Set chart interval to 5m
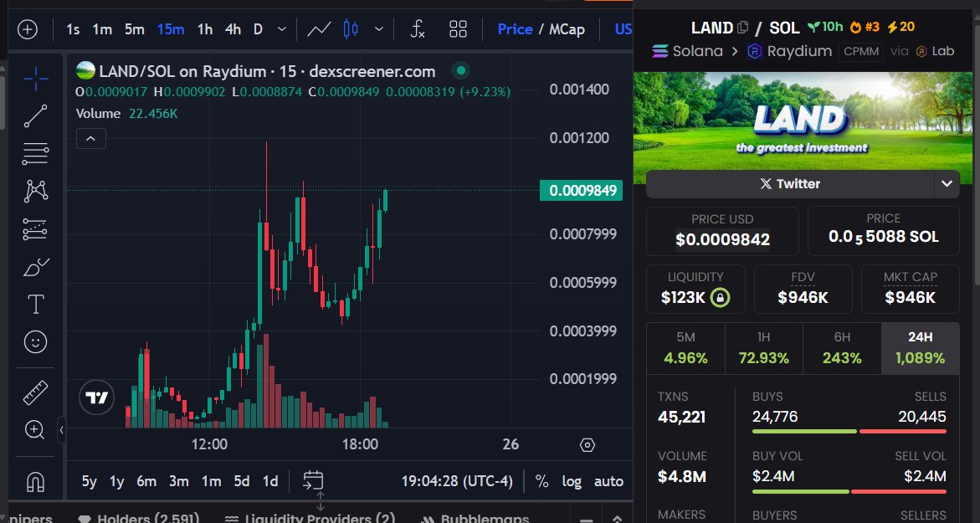The width and height of the screenshot is (980, 523). [135, 29]
